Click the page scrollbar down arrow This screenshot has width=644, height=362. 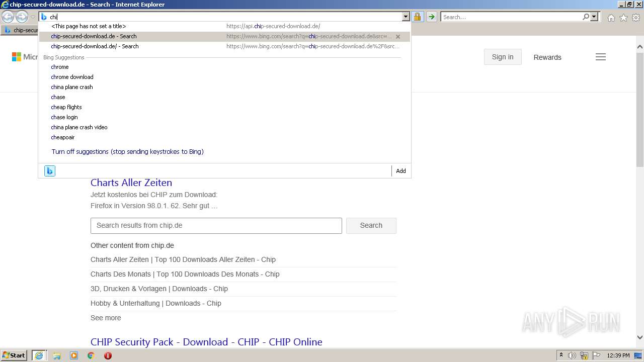(x=640, y=337)
